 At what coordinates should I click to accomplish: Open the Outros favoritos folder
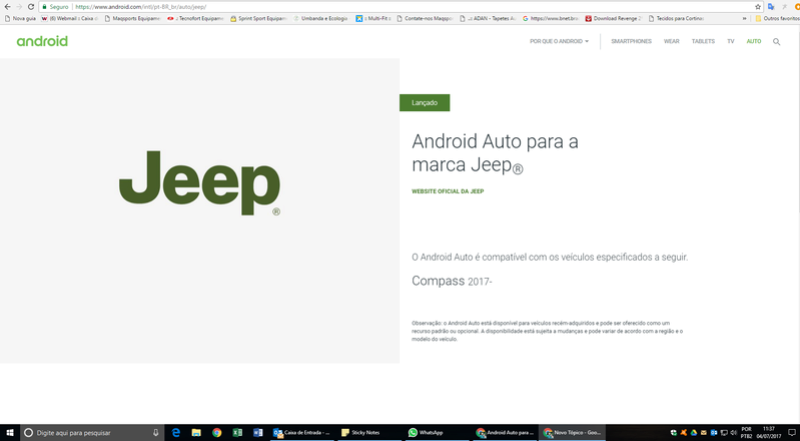tap(777, 18)
